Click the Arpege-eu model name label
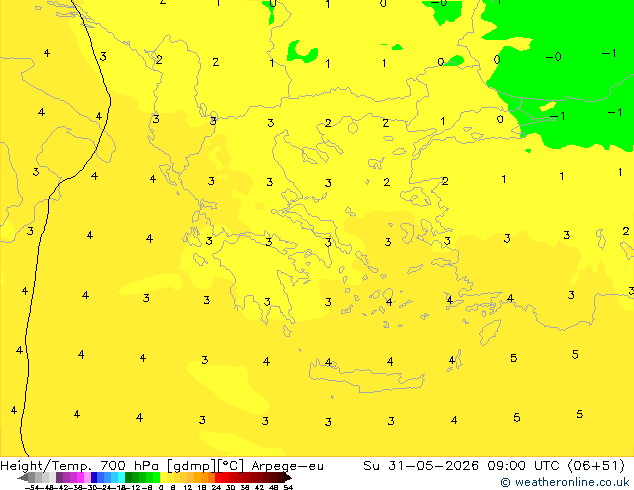The image size is (634, 490). coord(287,466)
